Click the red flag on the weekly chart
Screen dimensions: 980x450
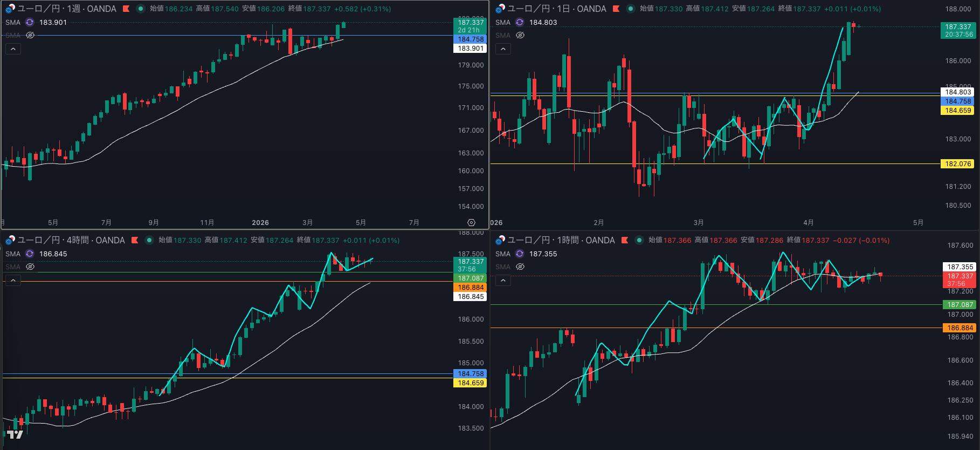(x=126, y=9)
